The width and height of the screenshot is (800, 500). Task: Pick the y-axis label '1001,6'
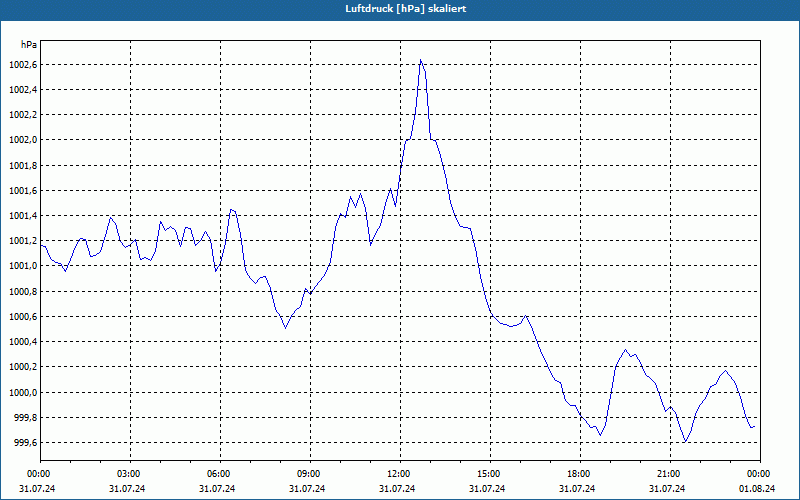(x=23, y=191)
